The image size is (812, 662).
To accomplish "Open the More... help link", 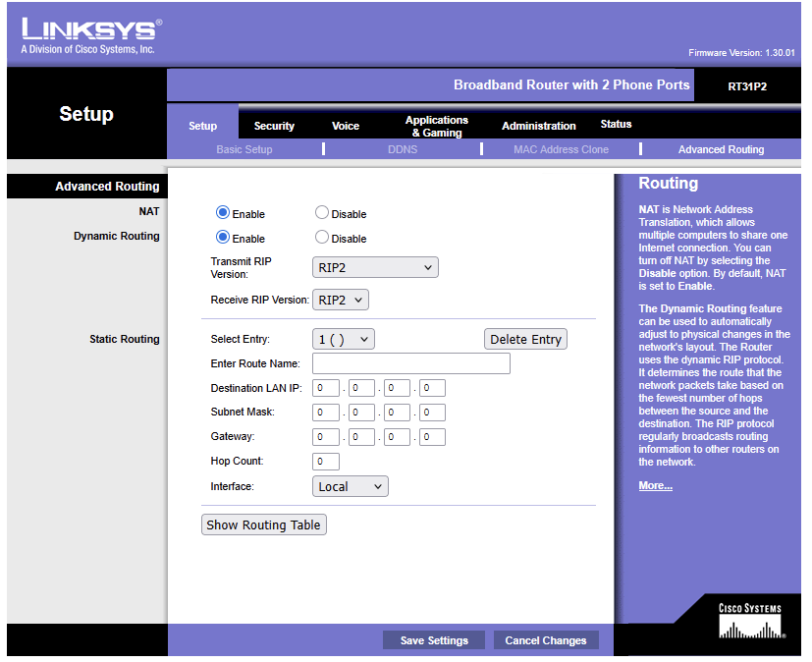I will tap(655, 485).
